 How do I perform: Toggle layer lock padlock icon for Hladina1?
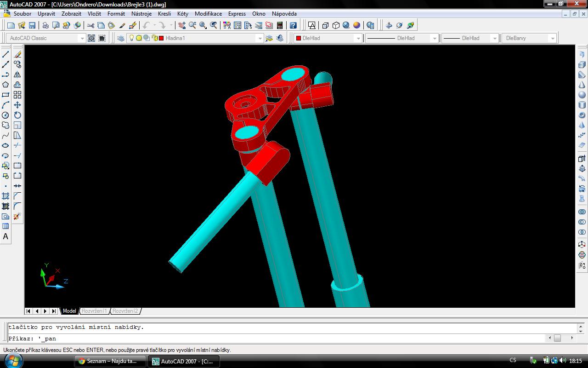(x=155, y=38)
